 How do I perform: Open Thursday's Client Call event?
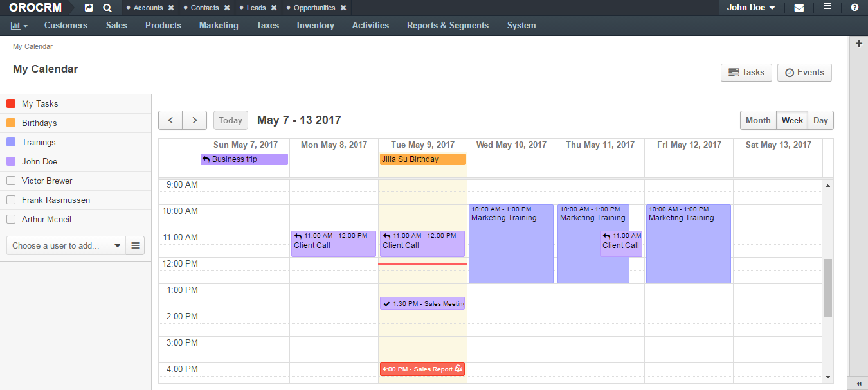621,244
